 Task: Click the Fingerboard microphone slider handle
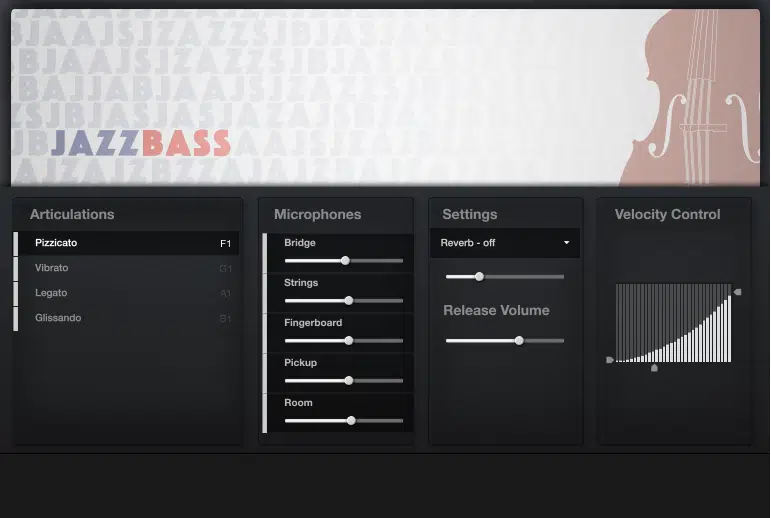coord(349,340)
